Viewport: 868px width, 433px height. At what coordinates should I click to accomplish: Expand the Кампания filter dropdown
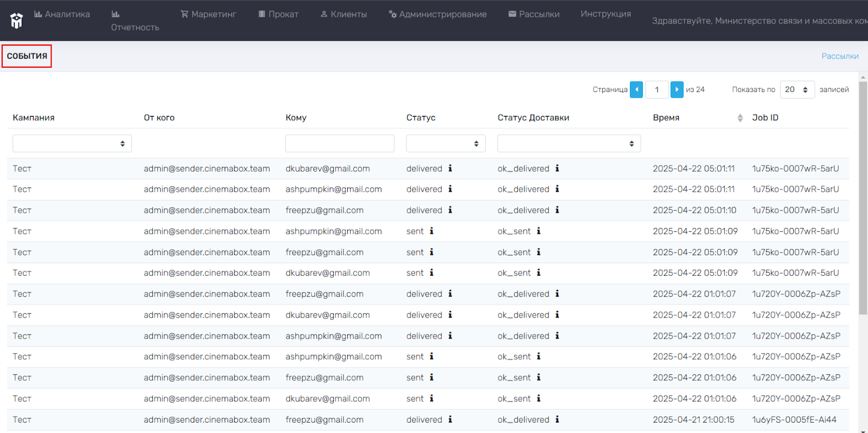coord(72,144)
